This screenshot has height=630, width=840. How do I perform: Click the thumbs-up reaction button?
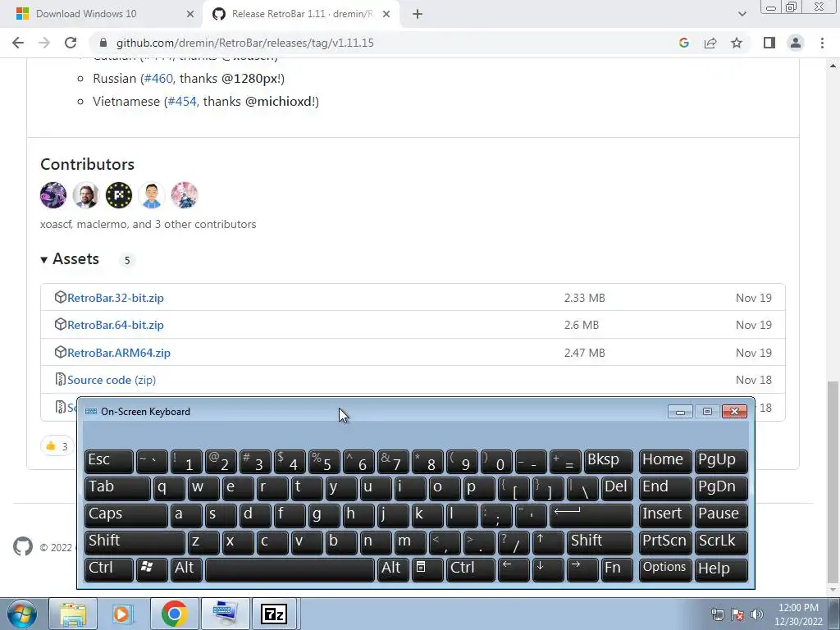pos(57,445)
